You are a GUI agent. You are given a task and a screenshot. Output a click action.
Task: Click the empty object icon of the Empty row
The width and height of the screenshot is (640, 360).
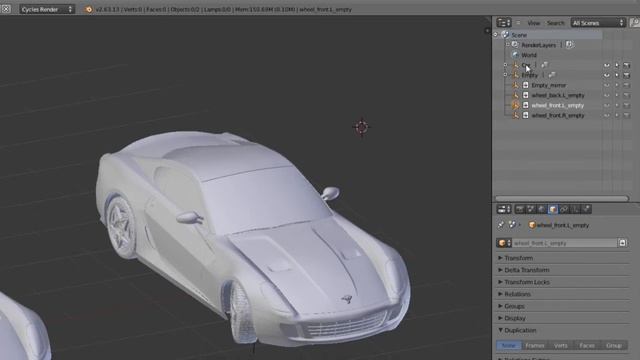coord(516,75)
